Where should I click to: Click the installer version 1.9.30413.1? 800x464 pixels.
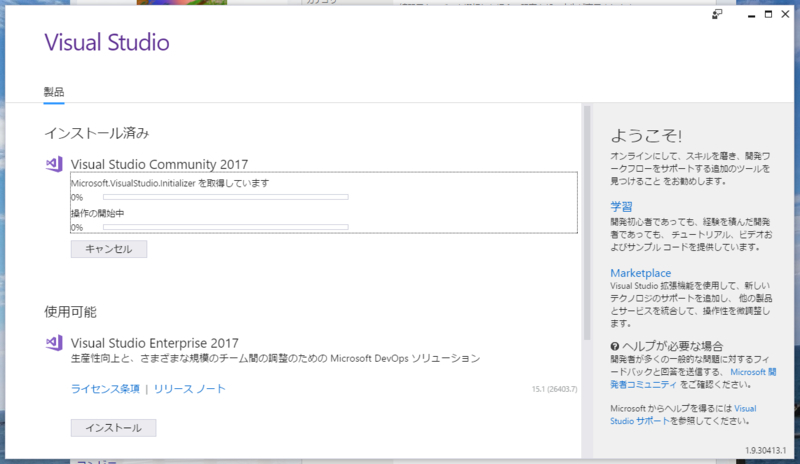pyautogui.click(x=766, y=450)
